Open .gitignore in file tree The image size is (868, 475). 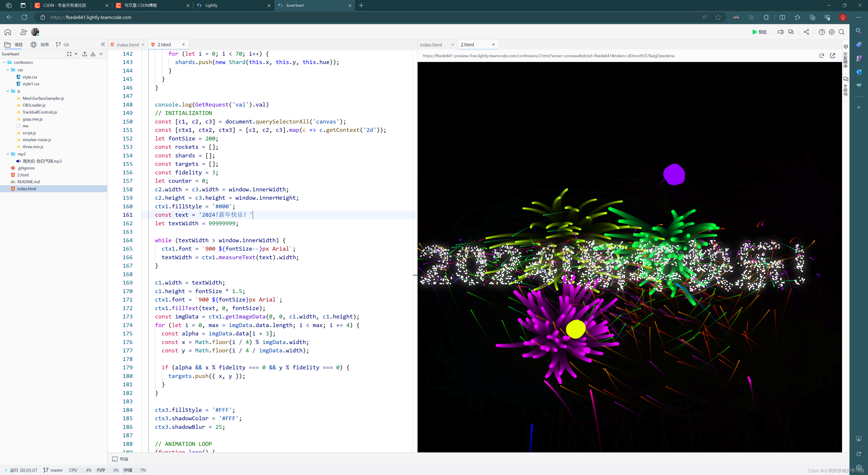coord(26,168)
